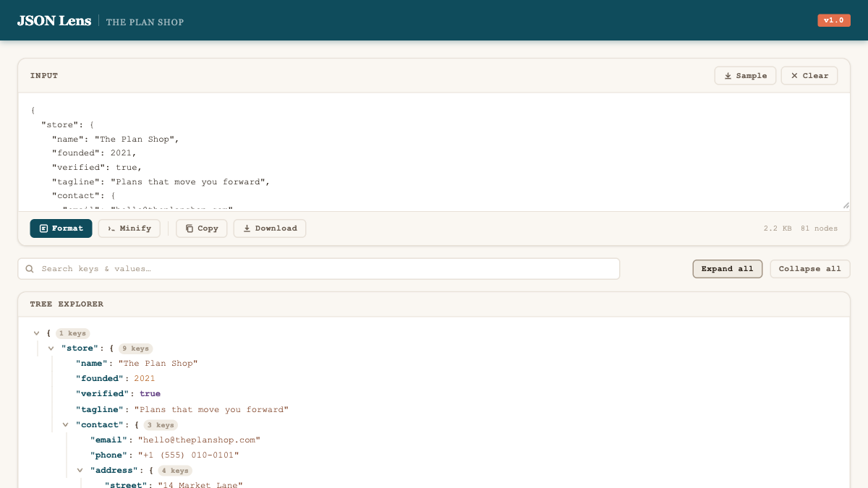Screen dimensions: 868x488
Task: Copy the JSON output
Action: point(202,228)
